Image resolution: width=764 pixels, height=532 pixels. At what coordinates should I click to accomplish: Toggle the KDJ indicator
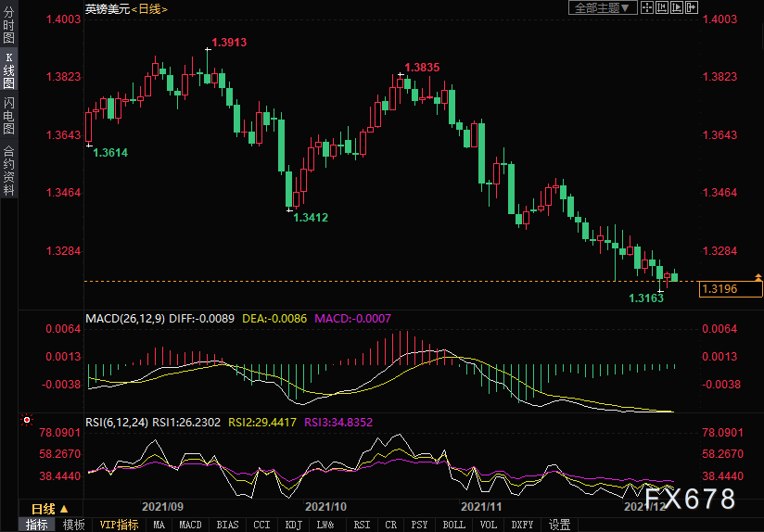pos(293,525)
